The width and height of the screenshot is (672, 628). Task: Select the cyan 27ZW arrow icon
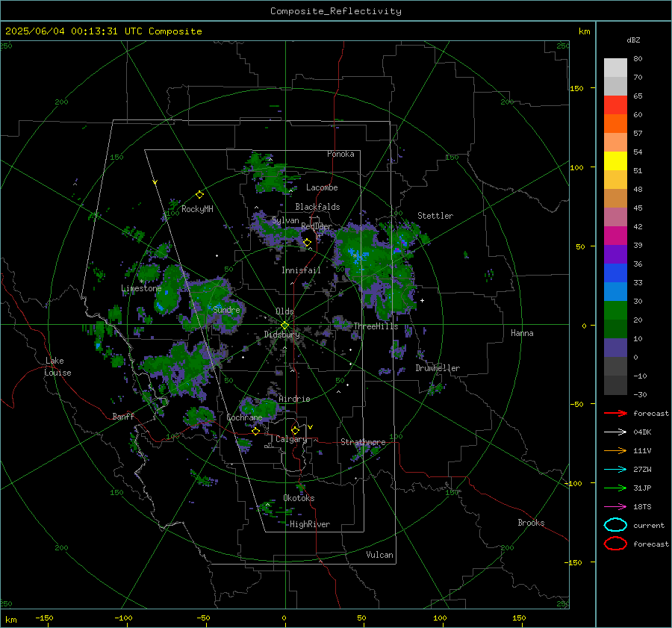(615, 470)
